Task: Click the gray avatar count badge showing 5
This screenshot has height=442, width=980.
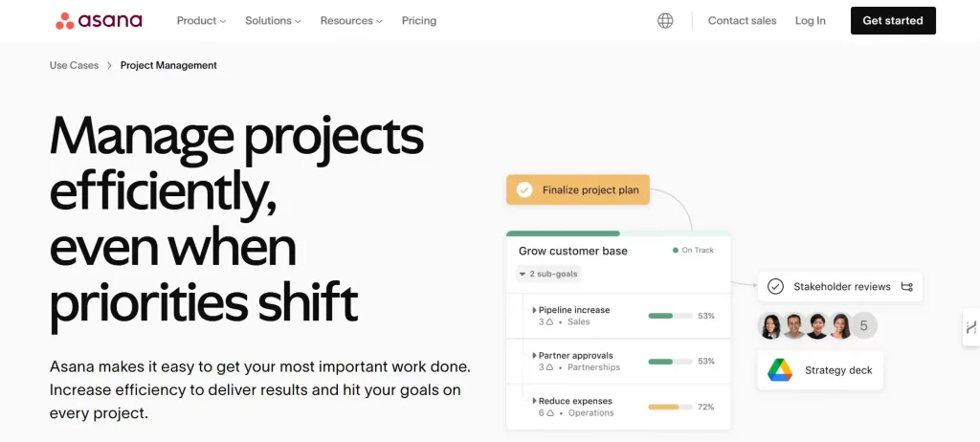Action: [864, 325]
